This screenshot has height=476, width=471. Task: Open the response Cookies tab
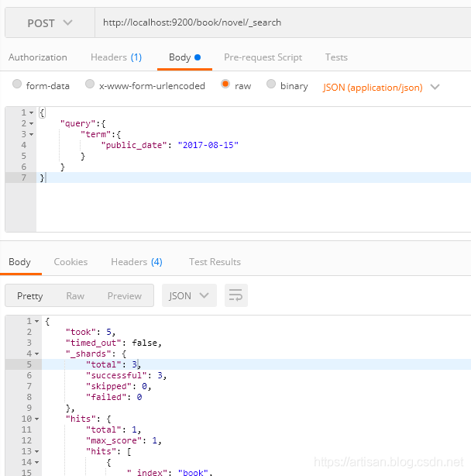pos(70,262)
